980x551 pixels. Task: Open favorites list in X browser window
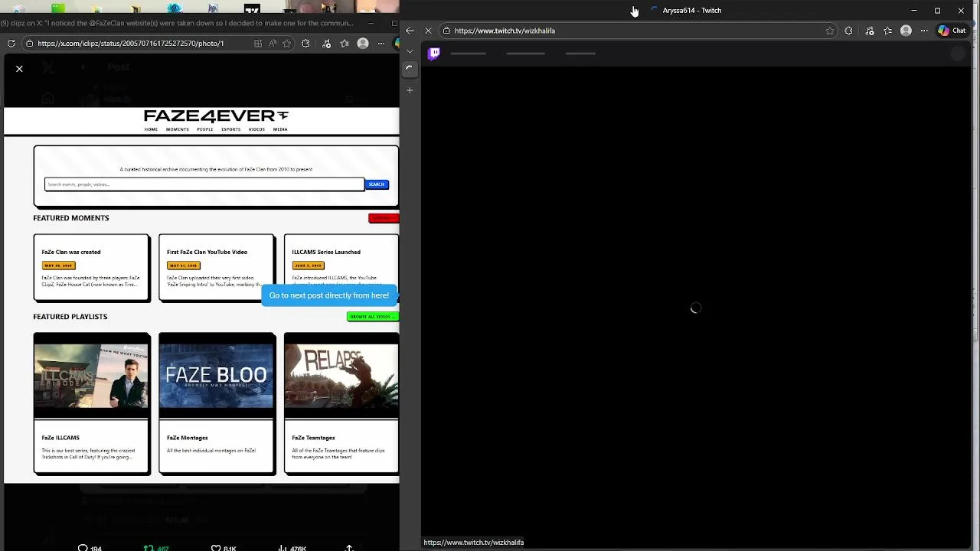345,44
